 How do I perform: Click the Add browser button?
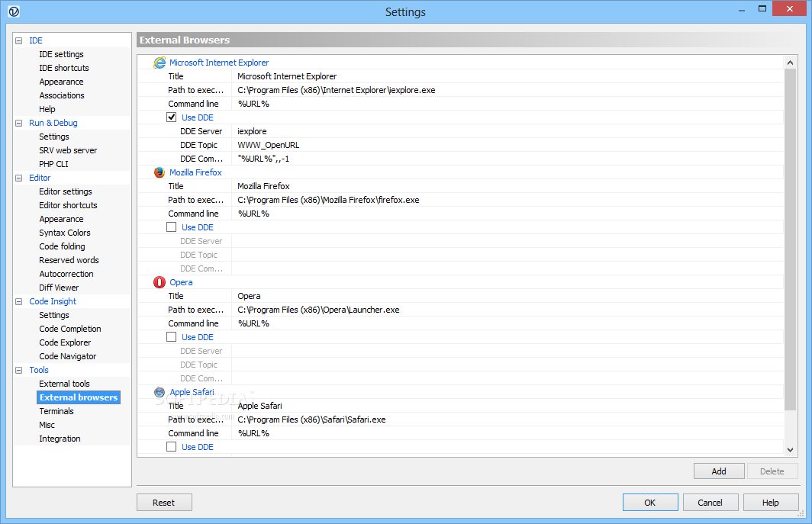(719, 471)
